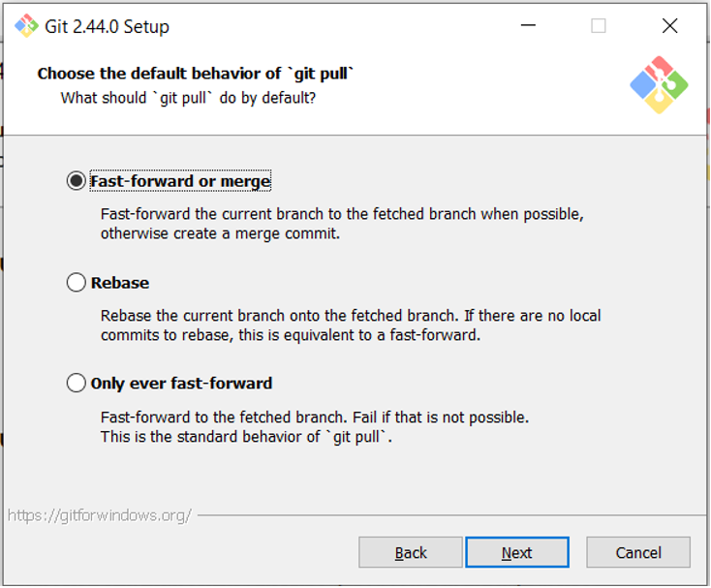Click the 'Git 2.44.0 Setup' title text

pos(107,27)
